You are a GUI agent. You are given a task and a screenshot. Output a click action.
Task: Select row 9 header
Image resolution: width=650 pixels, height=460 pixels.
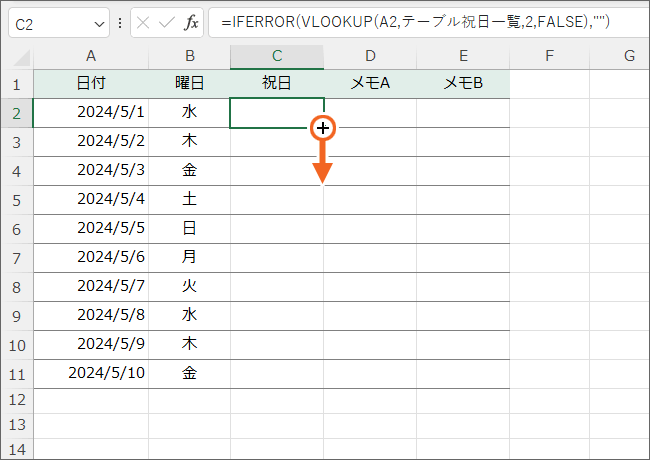pyautogui.click(x=17, y=317)
